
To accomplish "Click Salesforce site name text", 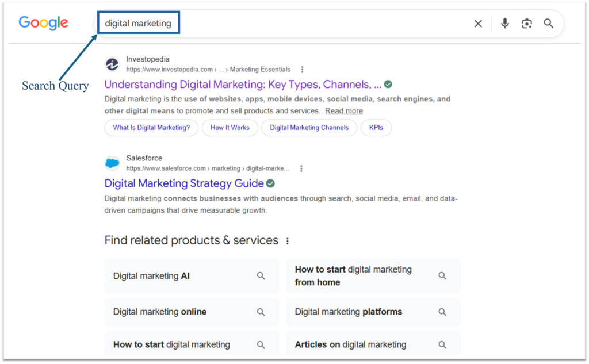I will tap(144, 158).
